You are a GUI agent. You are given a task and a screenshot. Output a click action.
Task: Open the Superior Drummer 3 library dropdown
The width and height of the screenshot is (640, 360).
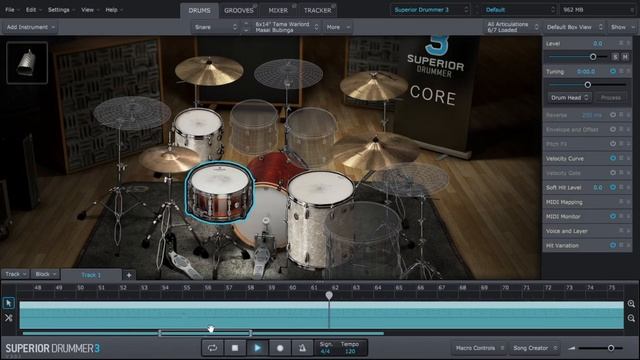click(430, 9)
